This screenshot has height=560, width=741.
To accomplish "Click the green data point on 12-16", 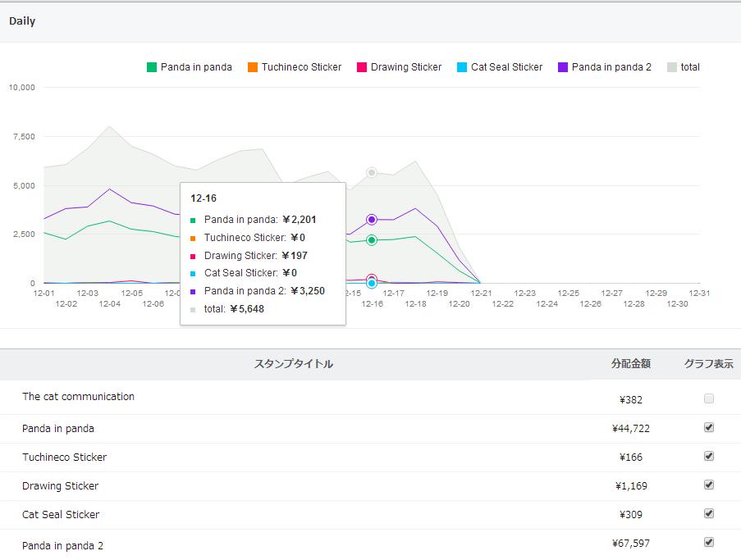I will tap(372, 240).
